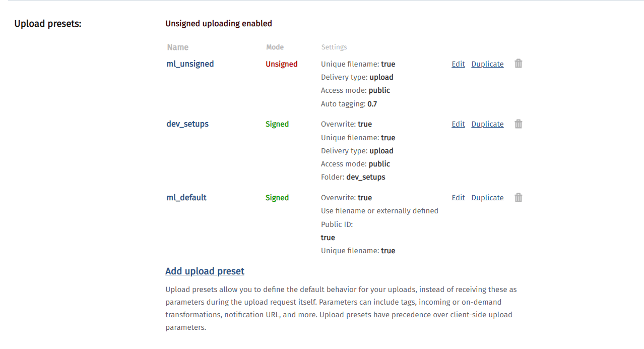Open the ml_default preset name

[x=186, y=198]
